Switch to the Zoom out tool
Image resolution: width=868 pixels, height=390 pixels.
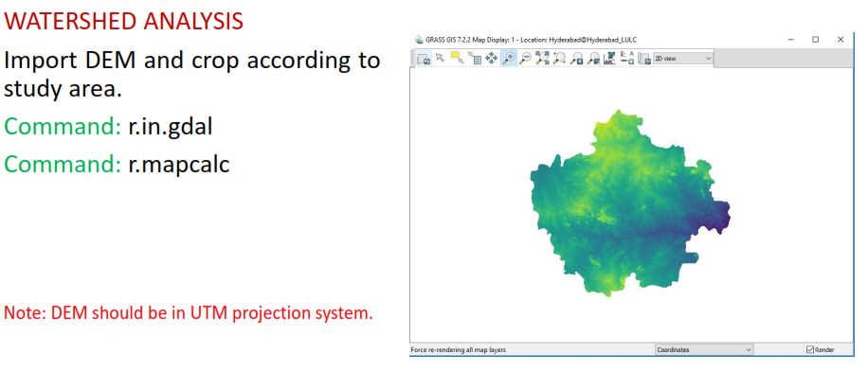point(525,59)
